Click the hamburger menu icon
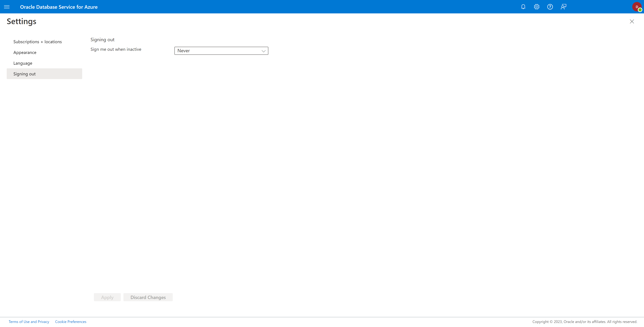Image resolution: width=644 pixels, height=327 pixels. (7, 7)
